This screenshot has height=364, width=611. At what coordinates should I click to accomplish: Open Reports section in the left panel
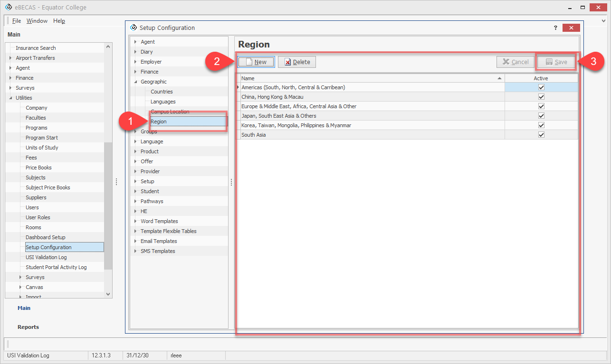[x=28, y=327]
